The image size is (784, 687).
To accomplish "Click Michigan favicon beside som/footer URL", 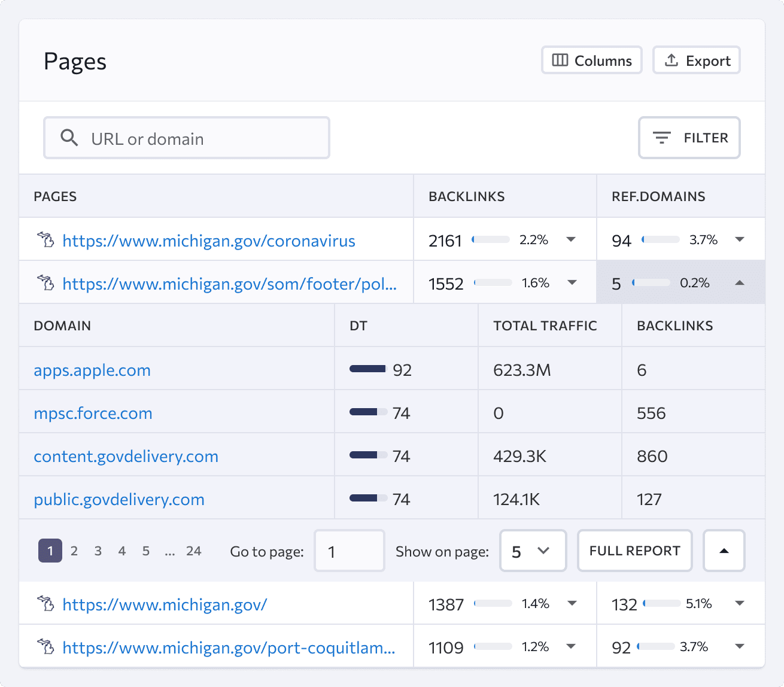I will coord(45,282).
